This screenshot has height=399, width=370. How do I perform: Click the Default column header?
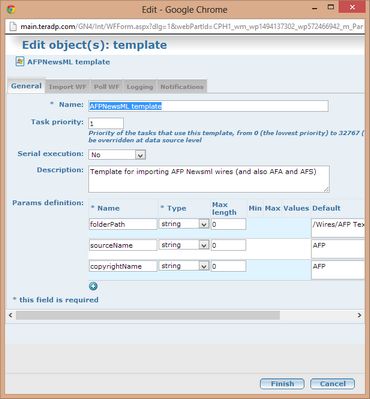326,208
